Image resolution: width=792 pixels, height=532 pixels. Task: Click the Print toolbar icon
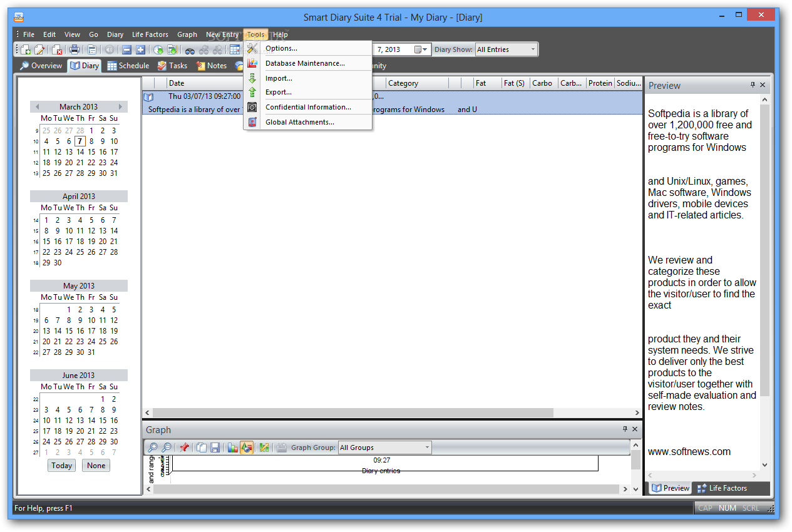pyautogui.click(x=75, y=50)
